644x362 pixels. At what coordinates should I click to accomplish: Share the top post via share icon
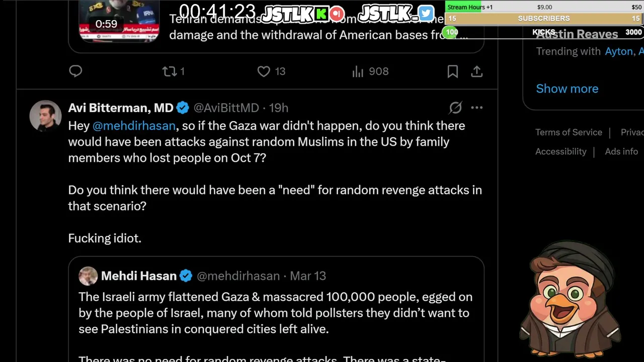(x=476, y=71)
